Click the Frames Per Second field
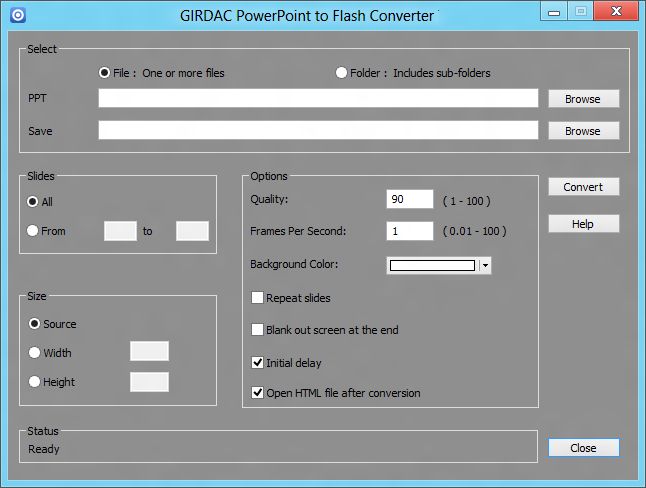 click(x=410, y=231)
